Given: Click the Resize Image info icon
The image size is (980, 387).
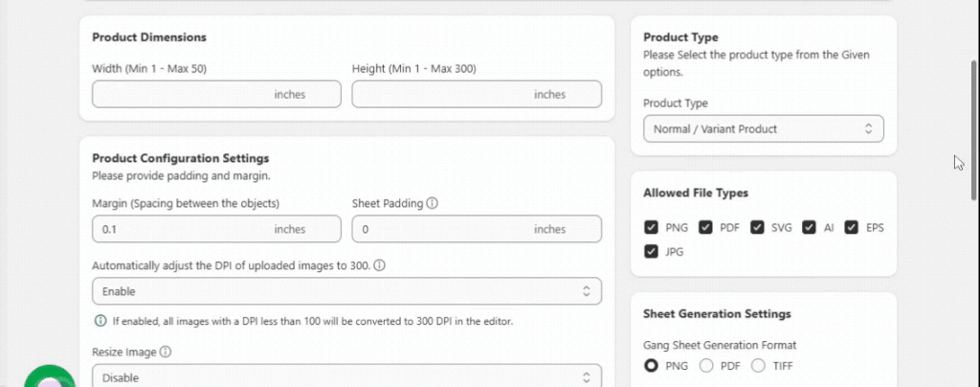Looking at the screenshot, I should 166,352.
